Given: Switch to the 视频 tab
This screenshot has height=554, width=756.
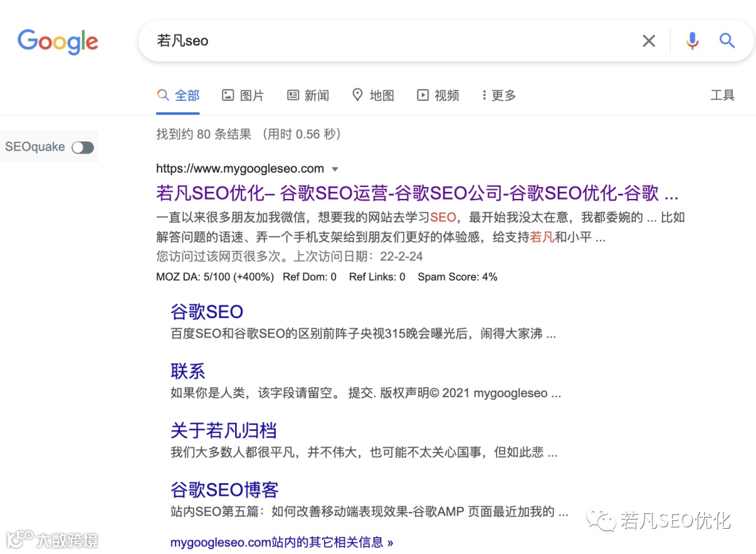Looking at the screenshot, I should pyautogui.click(x=437, y=95).
